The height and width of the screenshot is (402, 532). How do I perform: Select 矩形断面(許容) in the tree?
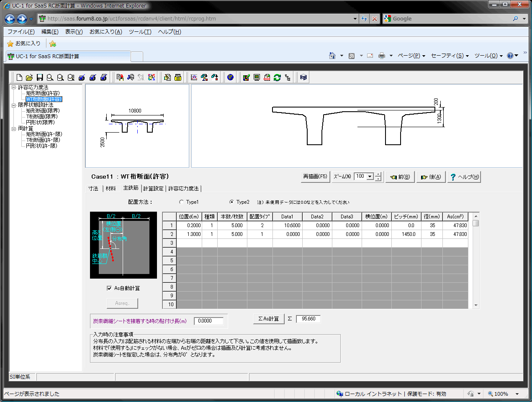(43, 93)
